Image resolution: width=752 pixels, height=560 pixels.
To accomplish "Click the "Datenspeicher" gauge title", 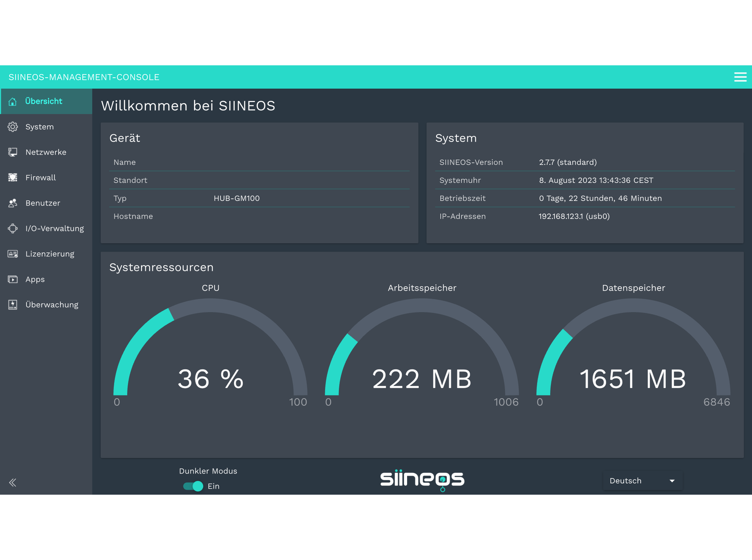I will (x=634, y=288).
